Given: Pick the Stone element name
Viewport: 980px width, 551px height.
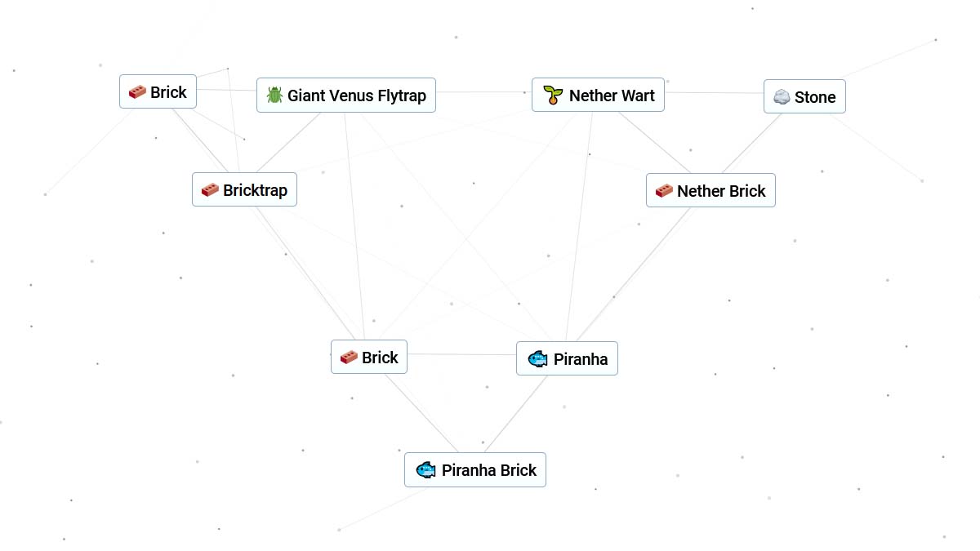Looking at the screenshot, I should pyautogui.click(x=815, y=97).
